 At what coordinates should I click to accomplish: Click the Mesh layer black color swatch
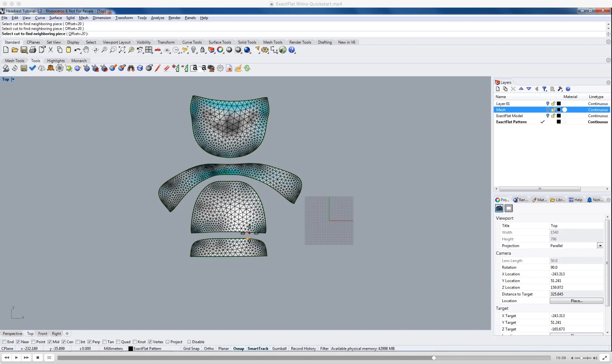559,110
